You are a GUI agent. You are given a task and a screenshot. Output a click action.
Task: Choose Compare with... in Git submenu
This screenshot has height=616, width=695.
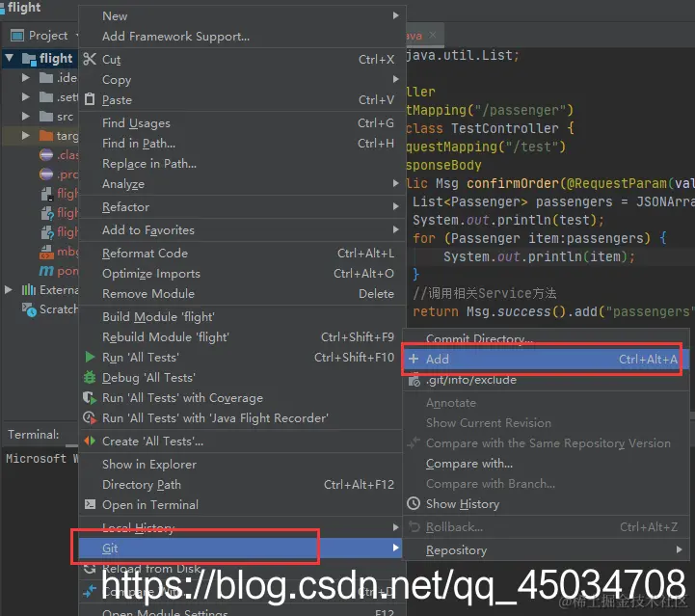click(546, 464)
